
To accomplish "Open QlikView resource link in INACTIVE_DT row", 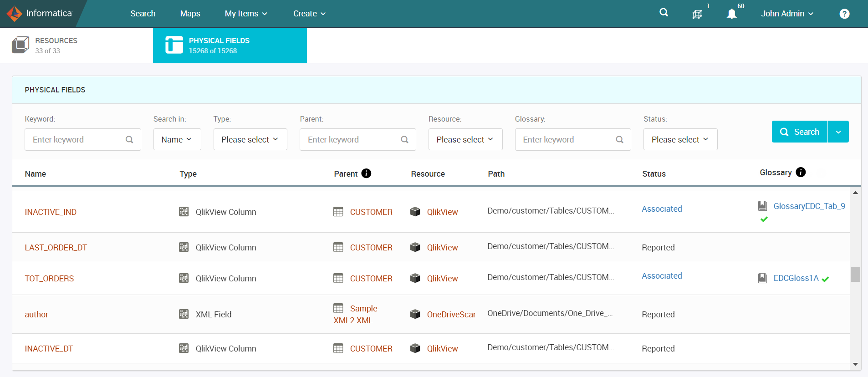I will (442, 348).
